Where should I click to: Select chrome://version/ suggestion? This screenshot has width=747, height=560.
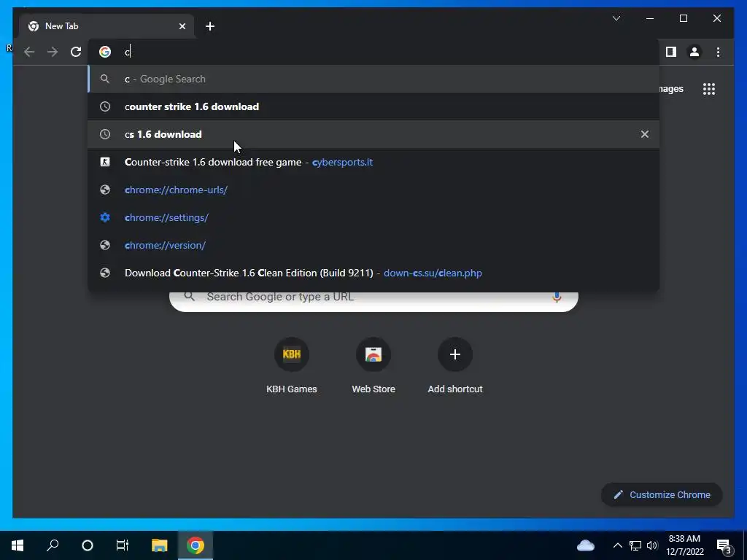point(374,245)
